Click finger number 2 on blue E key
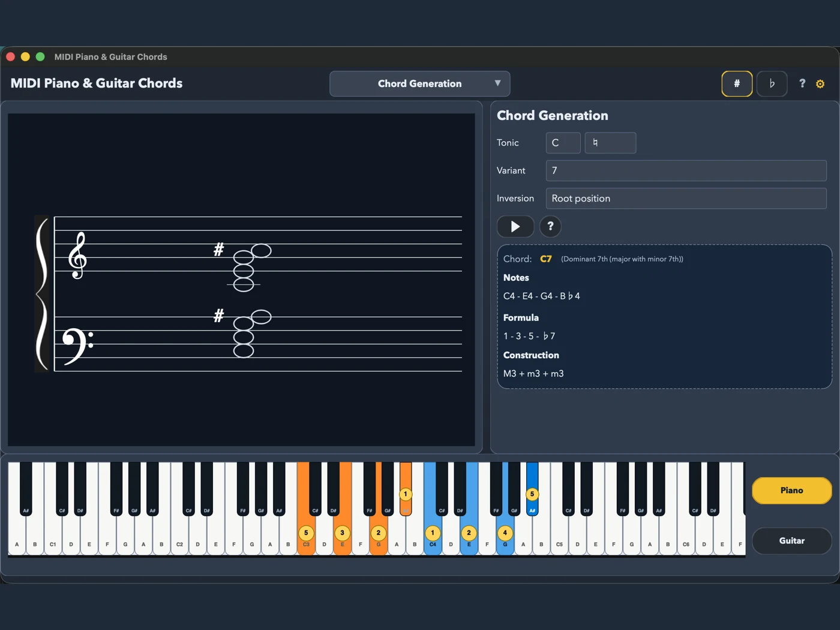Screen dimensions: 840x630 point(469,533)
